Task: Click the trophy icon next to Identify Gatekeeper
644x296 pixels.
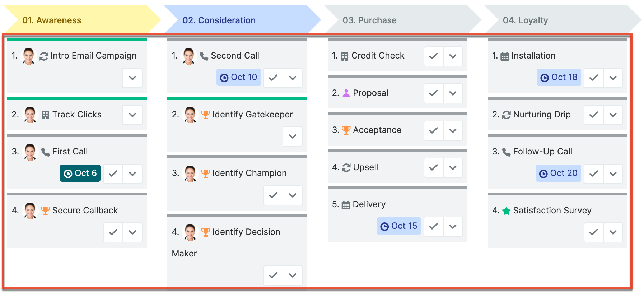Action: coord(205,115)
